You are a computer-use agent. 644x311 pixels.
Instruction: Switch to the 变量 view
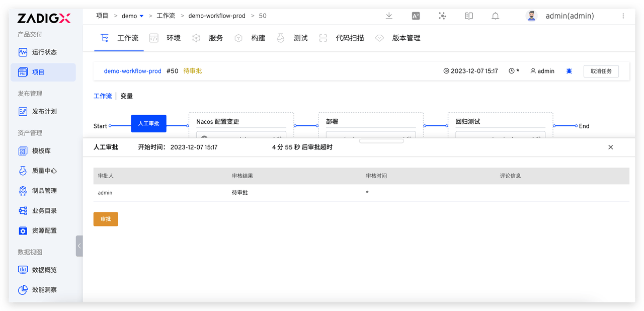[126, 96]
